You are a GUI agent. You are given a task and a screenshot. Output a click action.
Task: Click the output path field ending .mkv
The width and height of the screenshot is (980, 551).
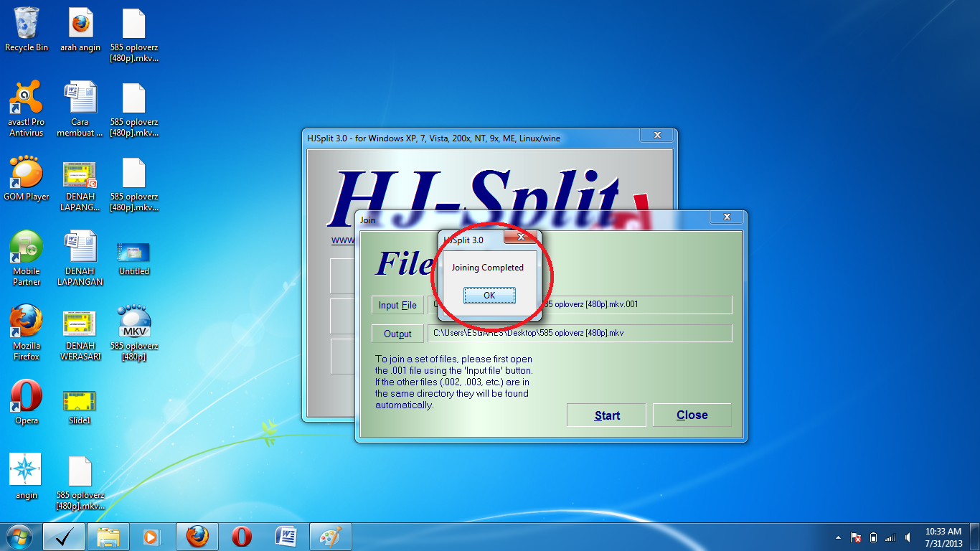[580, 333]
